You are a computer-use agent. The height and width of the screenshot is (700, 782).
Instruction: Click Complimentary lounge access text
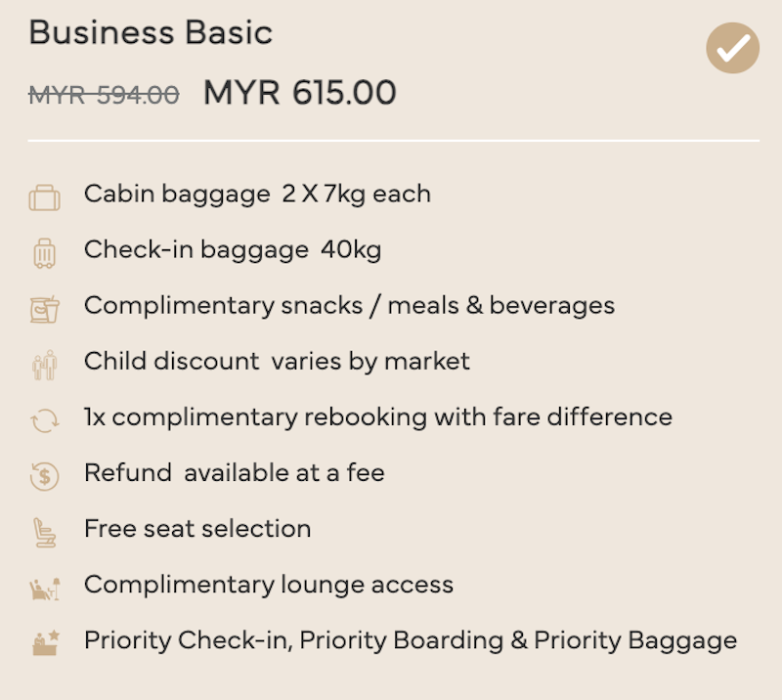(269, 585)
